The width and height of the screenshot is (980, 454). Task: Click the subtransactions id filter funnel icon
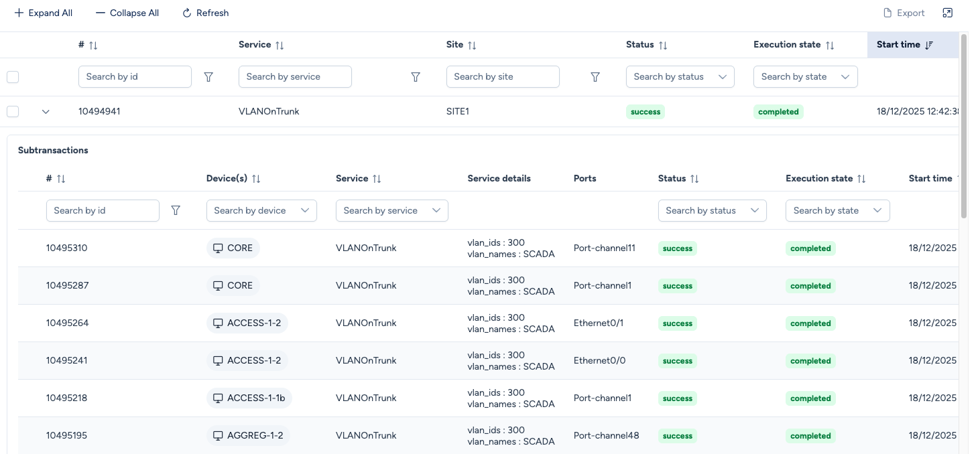point(176,210)
